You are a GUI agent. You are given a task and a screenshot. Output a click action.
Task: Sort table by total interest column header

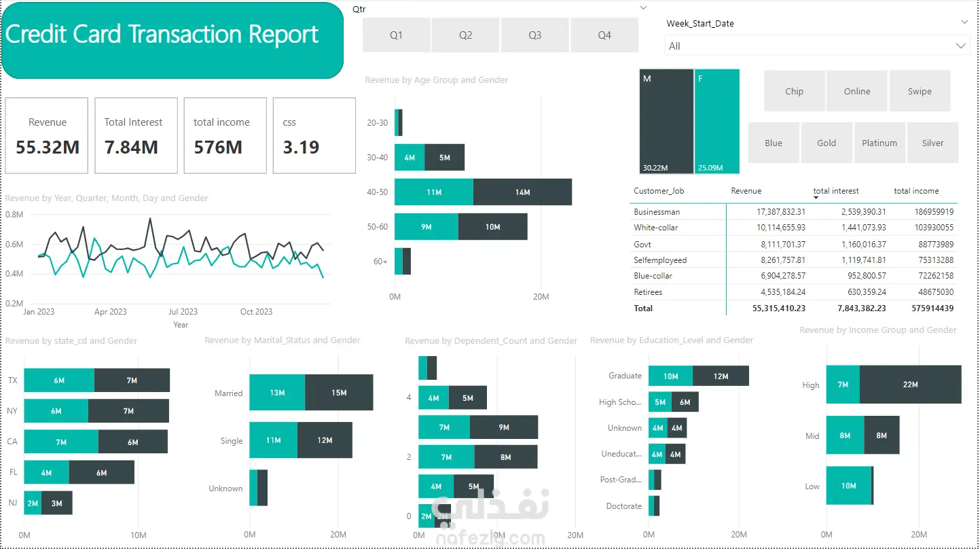836,191
